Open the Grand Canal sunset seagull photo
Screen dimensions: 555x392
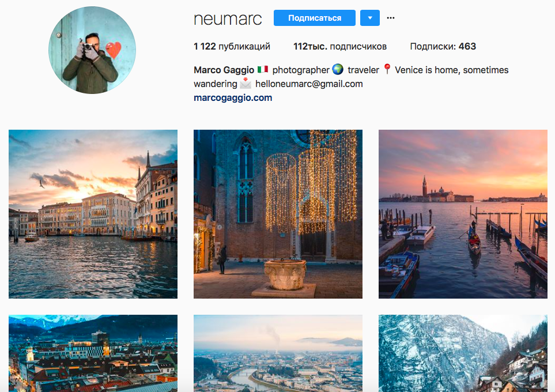click(x=93, y=214)
